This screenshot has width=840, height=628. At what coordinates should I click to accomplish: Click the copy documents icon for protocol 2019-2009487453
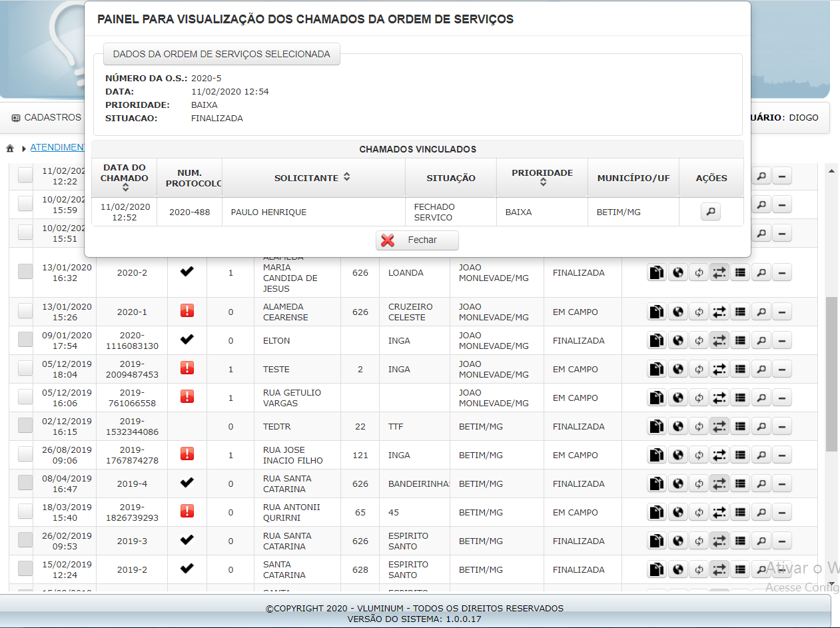point(657,369)
